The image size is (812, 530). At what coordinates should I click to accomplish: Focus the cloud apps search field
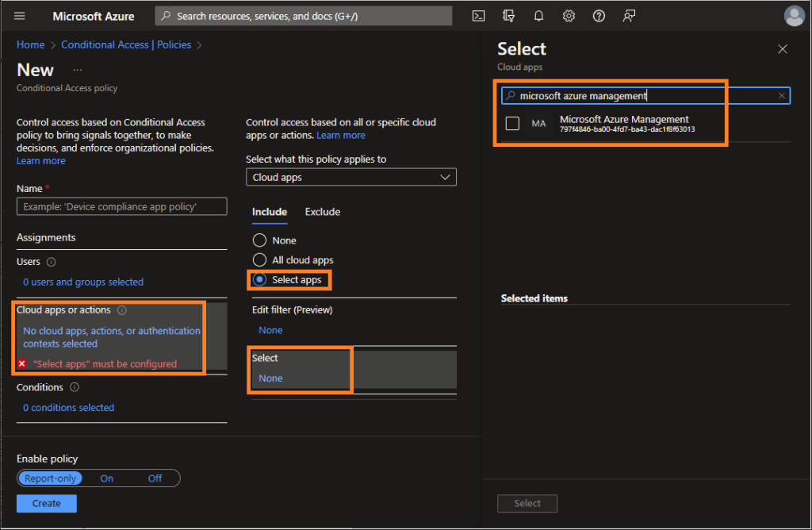pyautogui.click(x=645, y=96)
